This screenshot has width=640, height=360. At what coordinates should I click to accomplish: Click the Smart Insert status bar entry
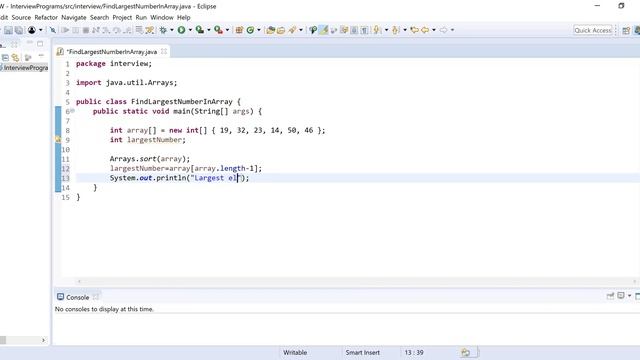tap(362, 353)
